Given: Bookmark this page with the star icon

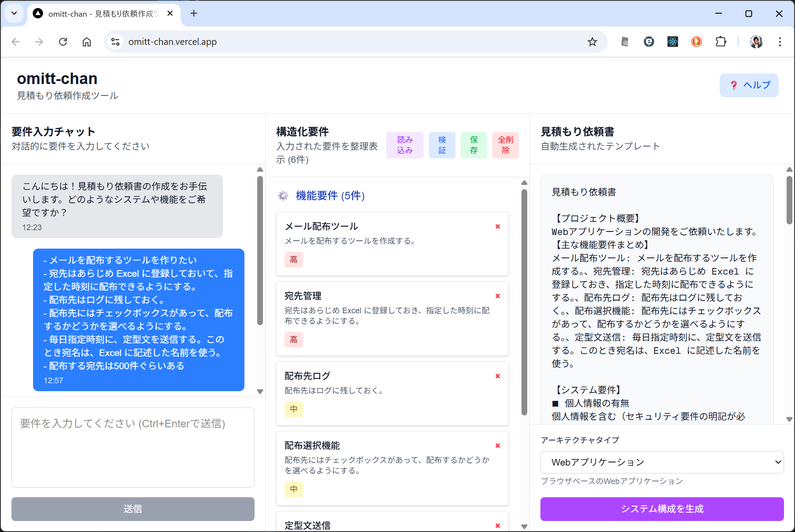Looking at the screenshot, I should coord(592,42).
